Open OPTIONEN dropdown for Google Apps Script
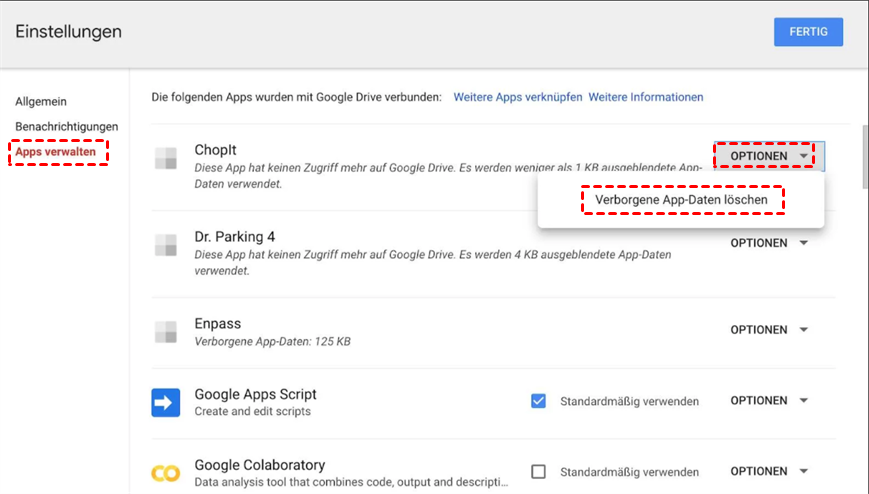Screen dimensions: 869x494 768,401
